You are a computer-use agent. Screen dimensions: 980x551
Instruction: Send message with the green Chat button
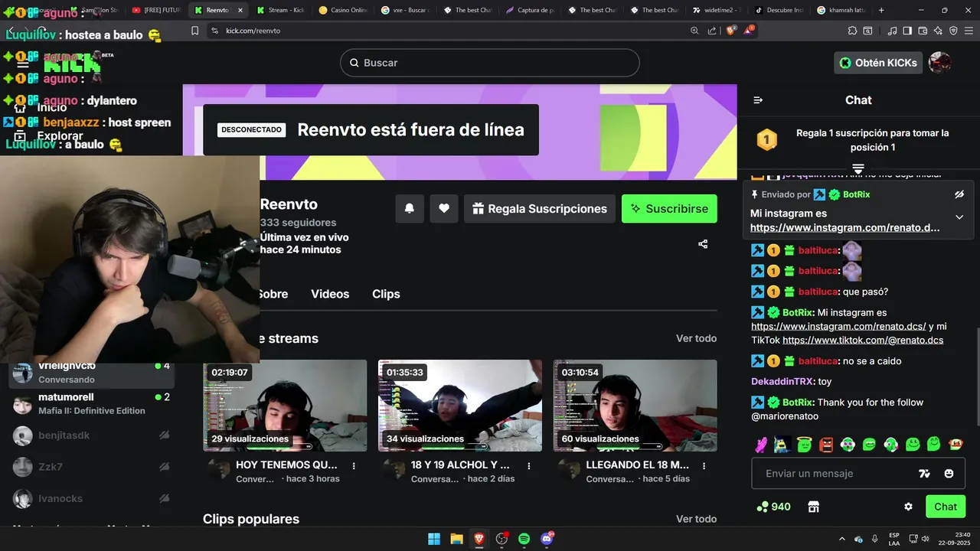946,507
